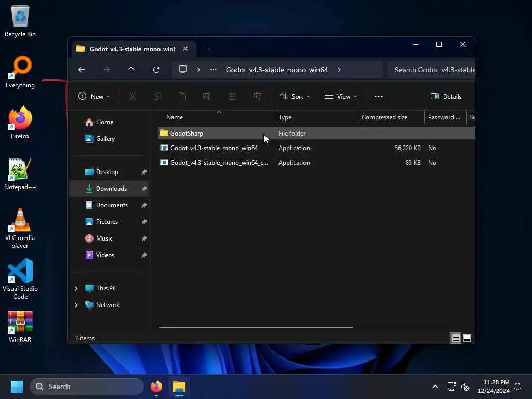Viewport: 532px width, 399px height.
Task: Click the taskbar Search box
Action: pos(87,387)
